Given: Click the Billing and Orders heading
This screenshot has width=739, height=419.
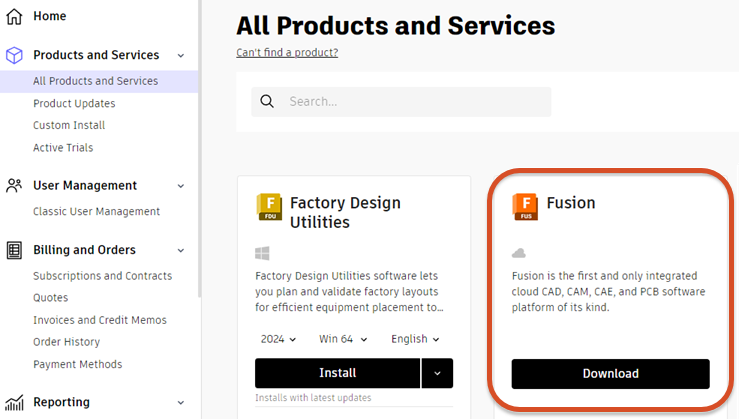Looking at the screenshot, I should pos(84,250).
